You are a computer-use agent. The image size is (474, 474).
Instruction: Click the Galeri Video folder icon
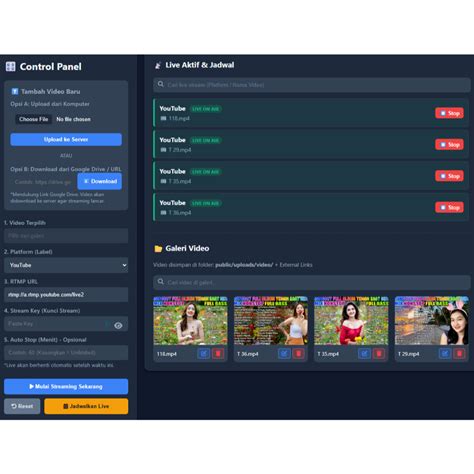pos(158,249)
